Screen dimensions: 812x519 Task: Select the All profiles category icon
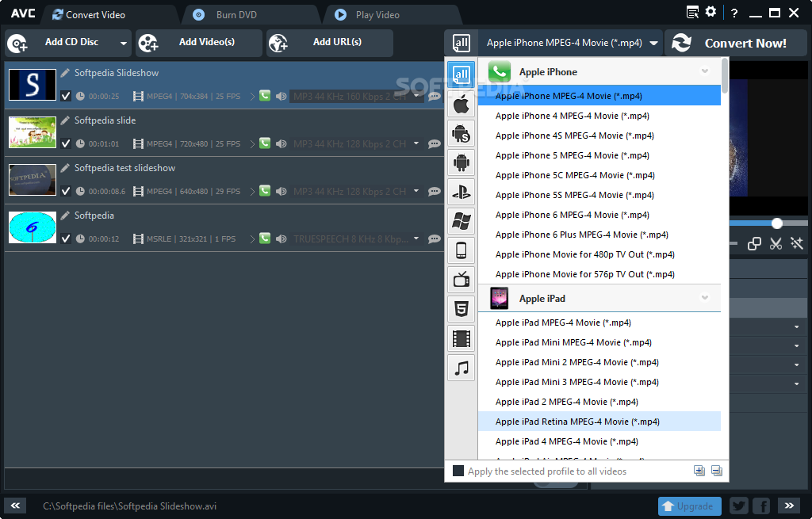click(461, 75)
